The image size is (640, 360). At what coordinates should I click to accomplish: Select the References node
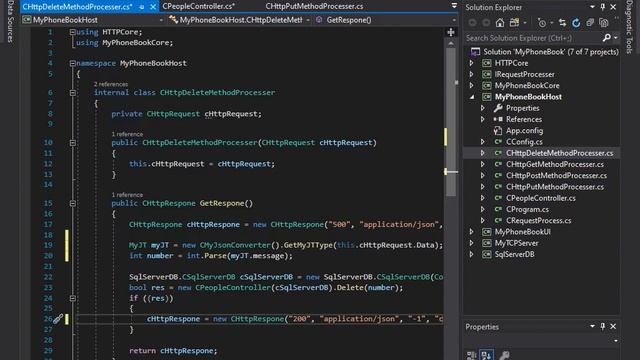pos(524,120)
